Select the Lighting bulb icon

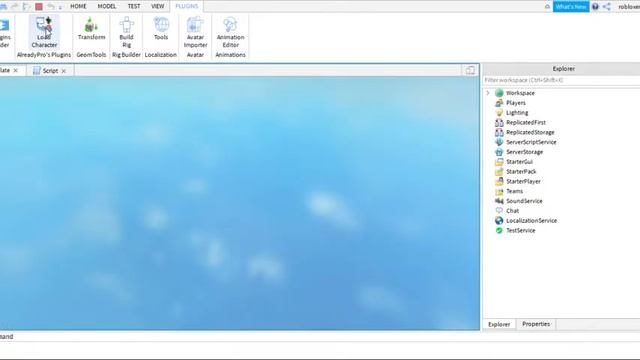click(499, 113)
